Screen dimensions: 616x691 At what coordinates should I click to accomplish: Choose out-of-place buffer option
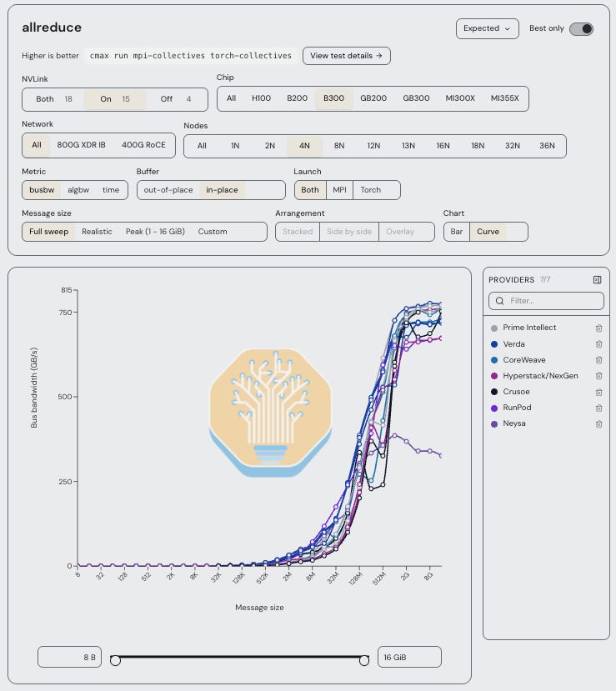168,190
